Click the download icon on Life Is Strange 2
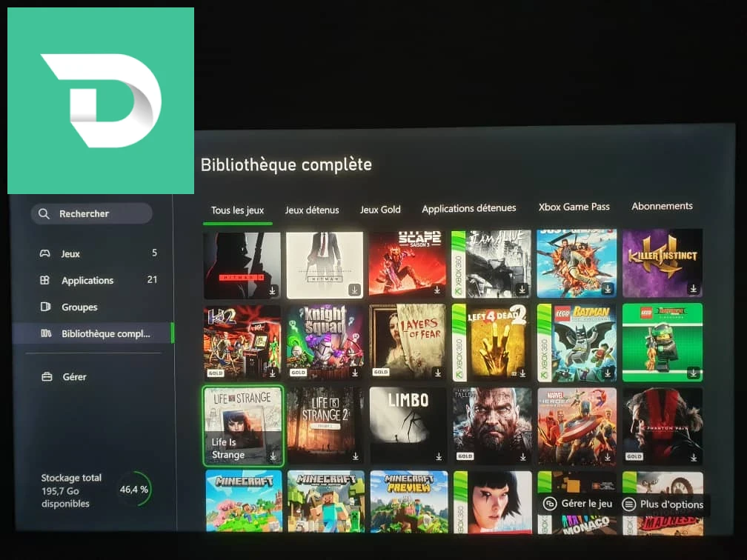This screenshot has height=560, width=747. pyautogui.click(x=356, y=456)
